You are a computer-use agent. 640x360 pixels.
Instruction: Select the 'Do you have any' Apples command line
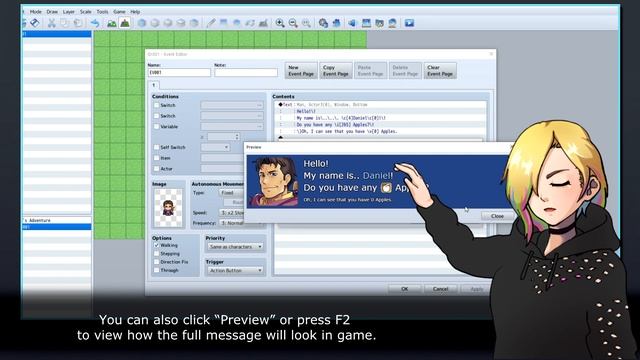(381, 124)
